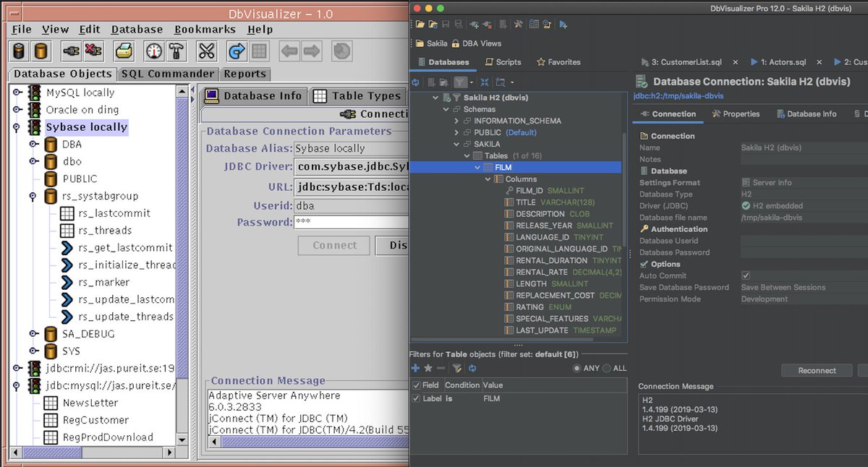Click the gauge monitor icon in the 1.0 toolbar

point(154,51)
